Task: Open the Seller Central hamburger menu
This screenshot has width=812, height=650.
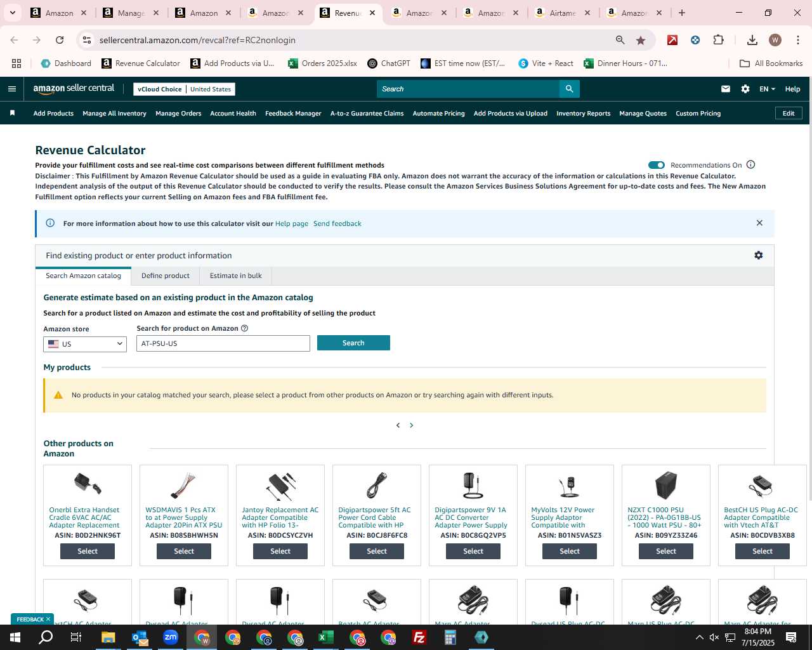Action: click(11, 89)
